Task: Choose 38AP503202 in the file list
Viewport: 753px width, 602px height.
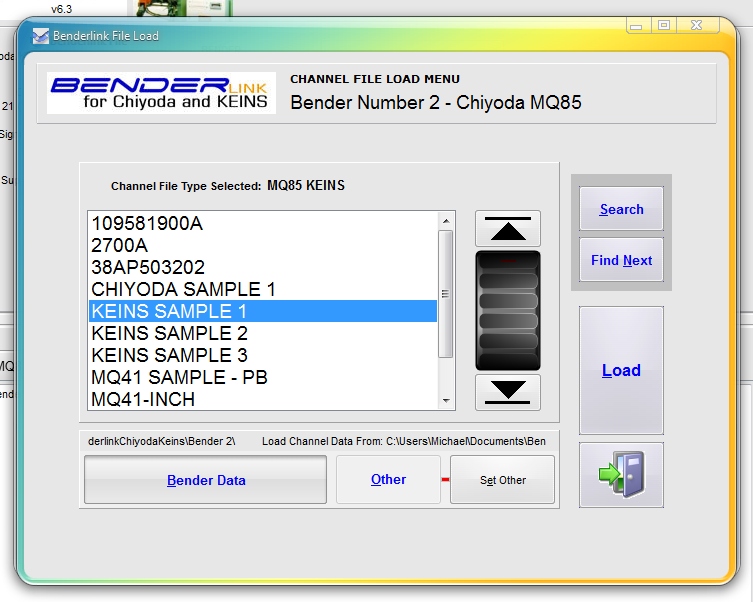Action: (x=148, y=267)
